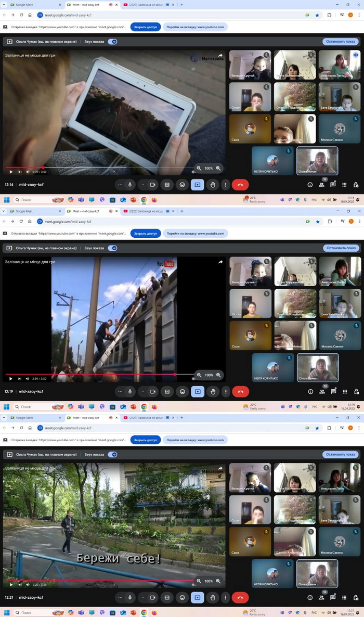The height and width of the screenshot is (617, 364).
Task: Zoom in on the tablet-scene shared video
Action: coord(218,168)
